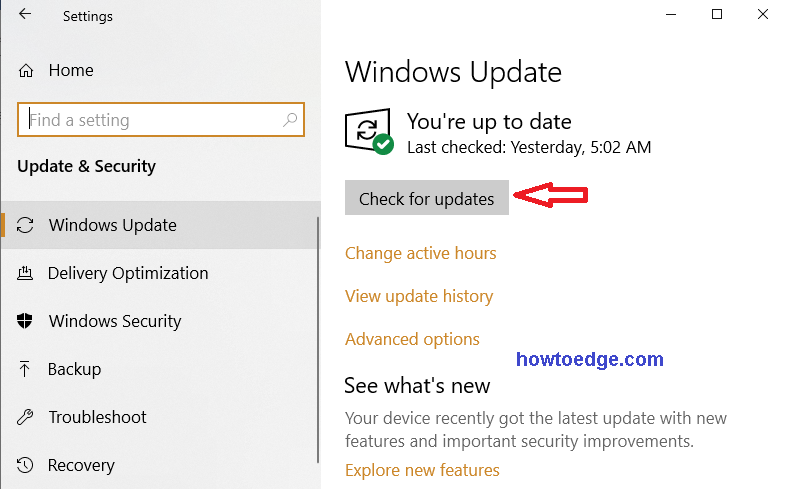785x489 pixels.
Task: Click View update history link
Action: click(x=419, y=296)
